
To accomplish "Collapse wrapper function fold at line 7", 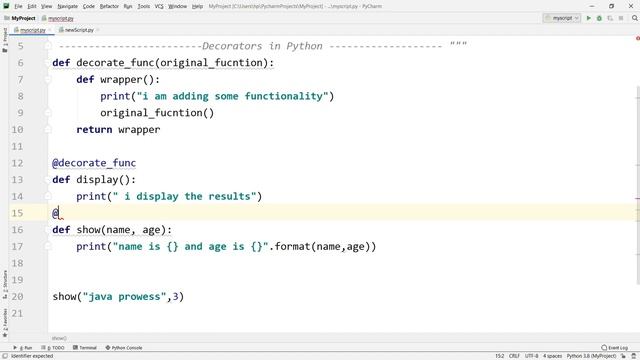I will pos(48,80).
